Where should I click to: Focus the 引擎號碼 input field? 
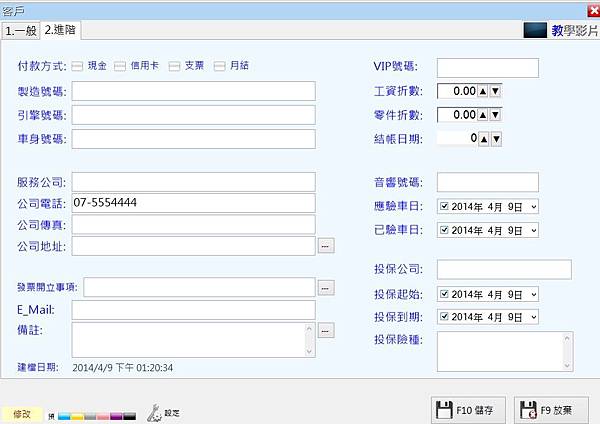click(x=194, y=115)
